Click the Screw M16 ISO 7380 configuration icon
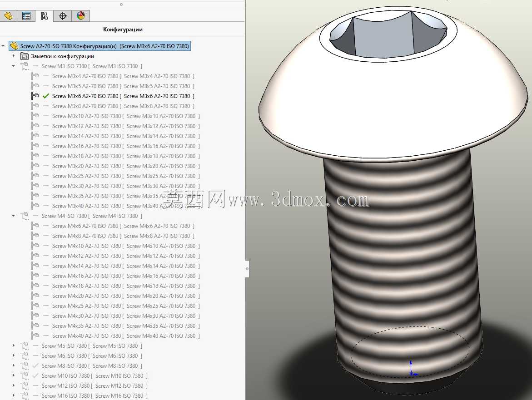 [x=25, y=395]
